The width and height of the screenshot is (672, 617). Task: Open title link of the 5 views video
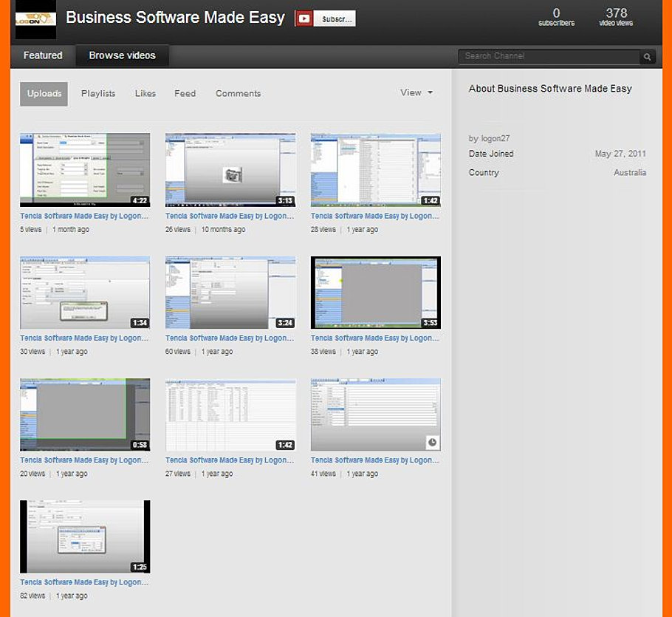pyautogui.click(x=84, y=216)
